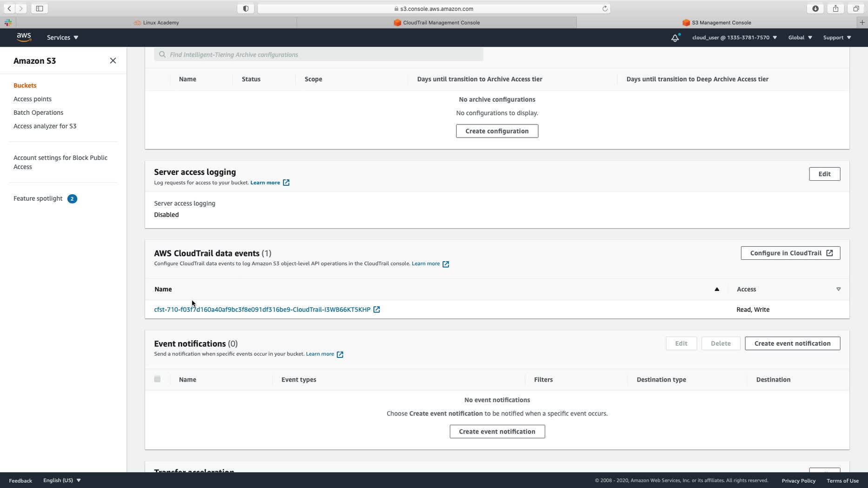This screenshot has width=868, height=488.
Task: Close the Amazon S3 navigation panel
Action: coord(113,61)
